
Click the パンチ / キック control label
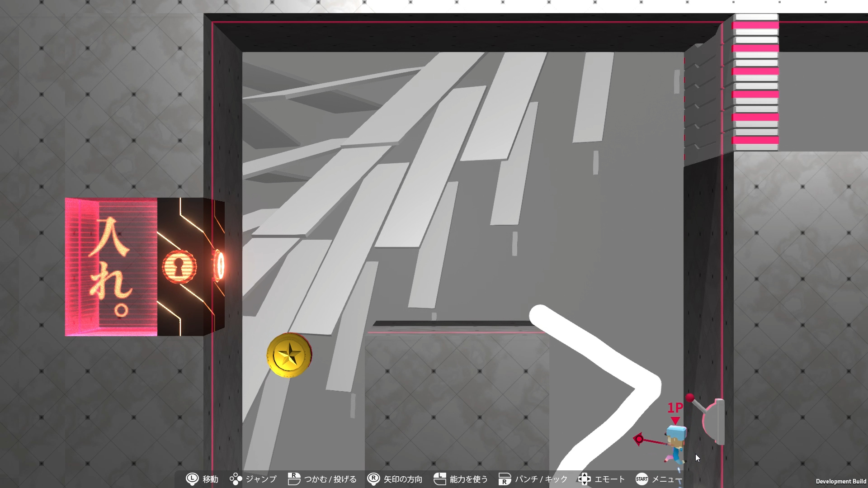(x=541, y=479)
